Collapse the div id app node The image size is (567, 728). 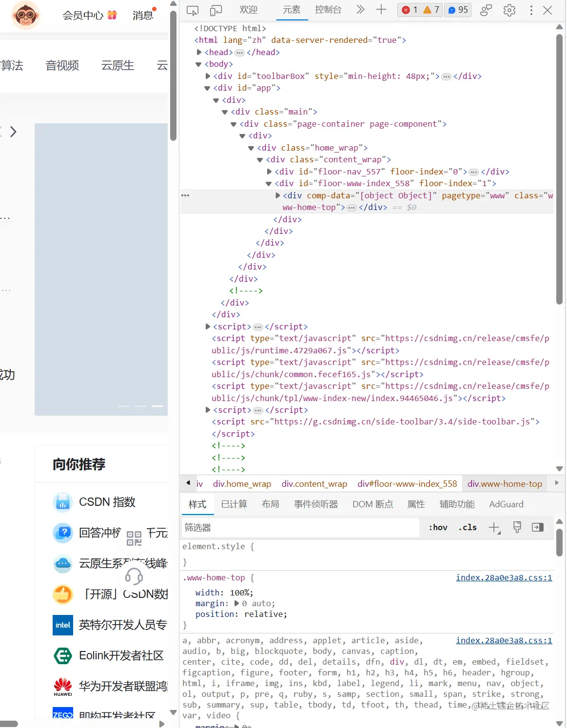tap(207, 88)
